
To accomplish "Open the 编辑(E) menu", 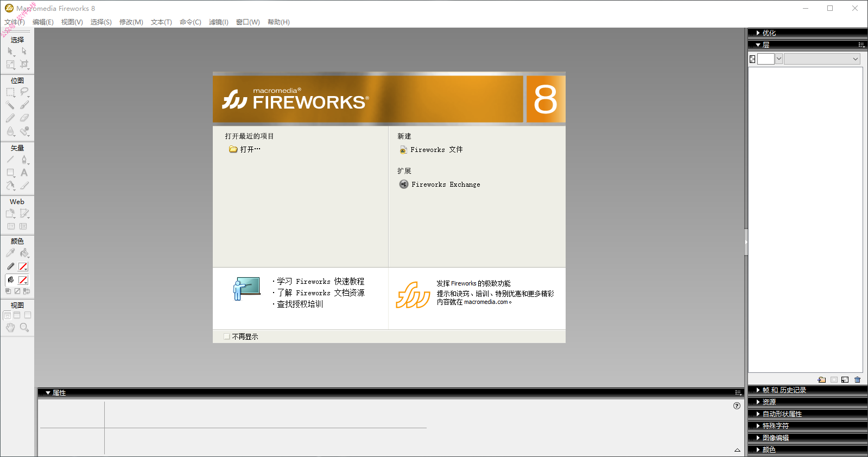I will coord(43,22).
